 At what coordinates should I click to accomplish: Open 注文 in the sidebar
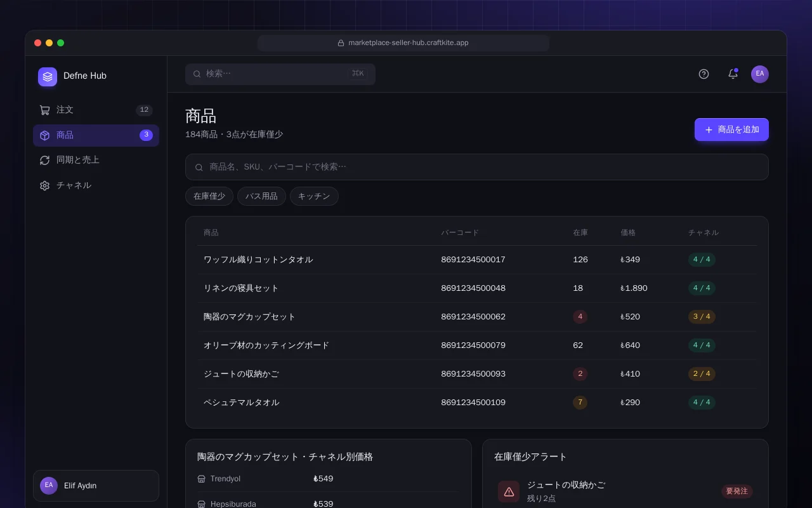click(x=96, y=110)
